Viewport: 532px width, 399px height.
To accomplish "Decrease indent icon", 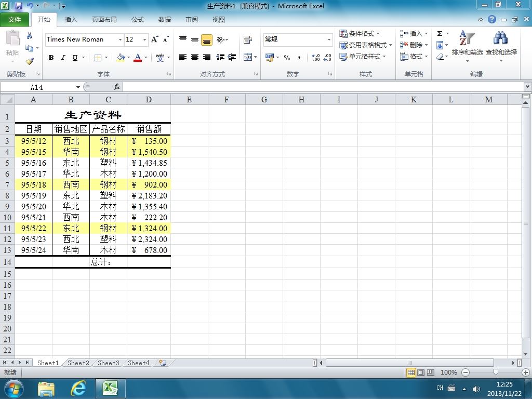I will coord(220,57).
